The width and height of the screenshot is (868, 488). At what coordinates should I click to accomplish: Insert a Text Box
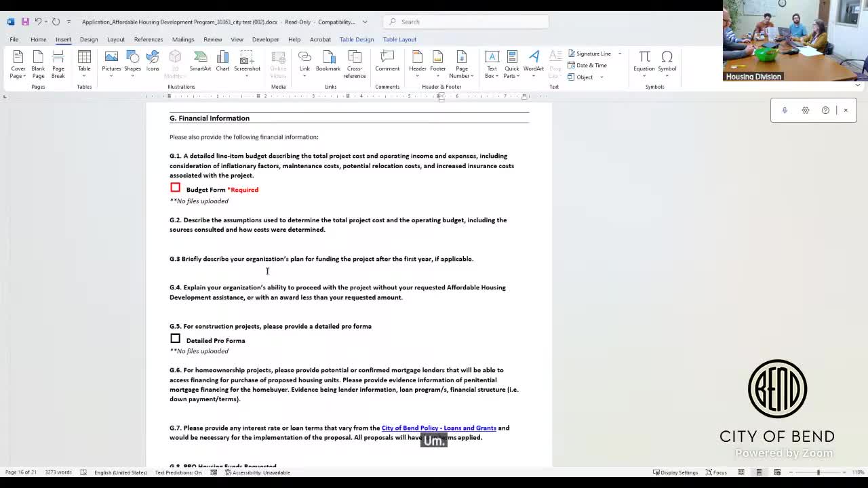(x=492, y=64)
